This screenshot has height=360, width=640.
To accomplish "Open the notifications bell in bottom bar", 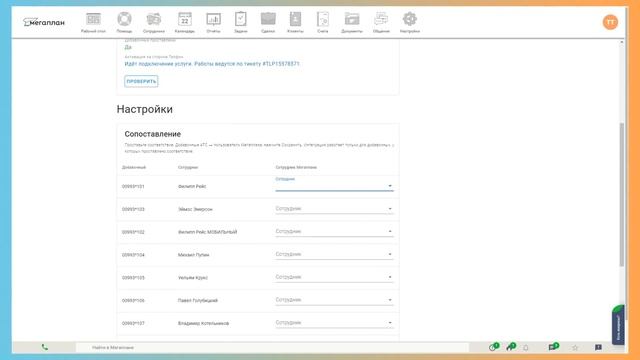I will [x=526, y=348].
